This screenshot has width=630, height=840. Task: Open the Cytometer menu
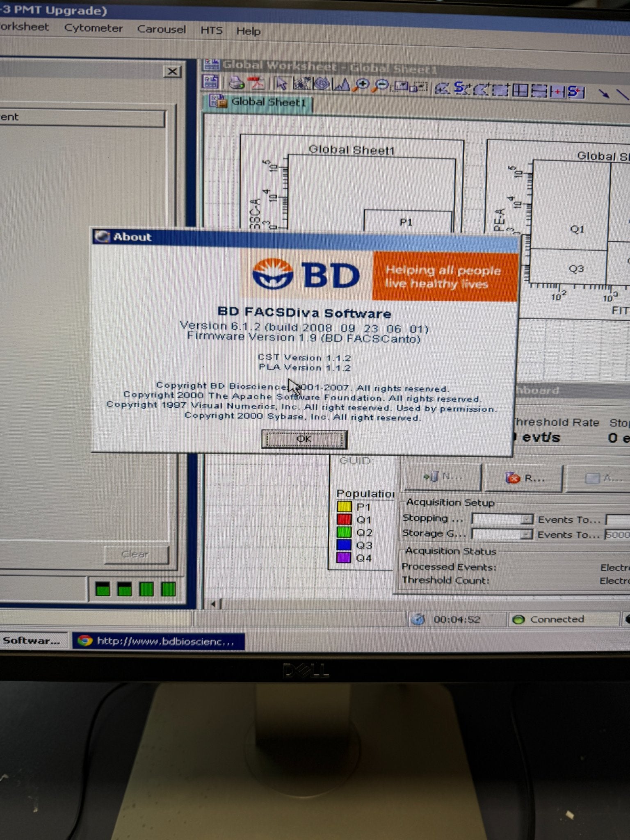pyautogui.click(x=94, y=28)
